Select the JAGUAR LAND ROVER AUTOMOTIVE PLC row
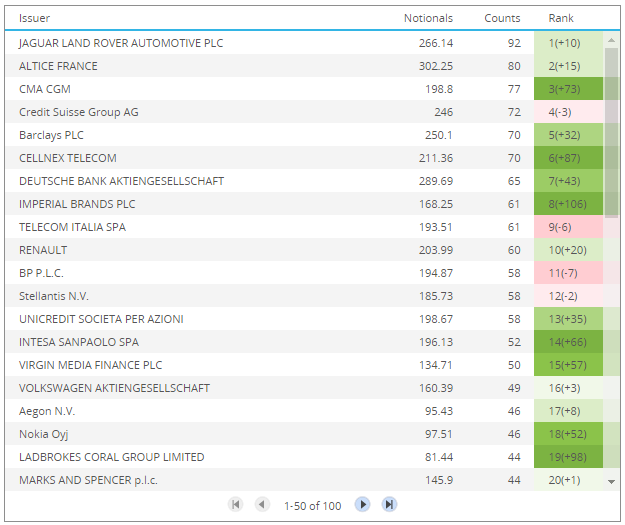Screen dimensions: 625x525 pos(305,43)
